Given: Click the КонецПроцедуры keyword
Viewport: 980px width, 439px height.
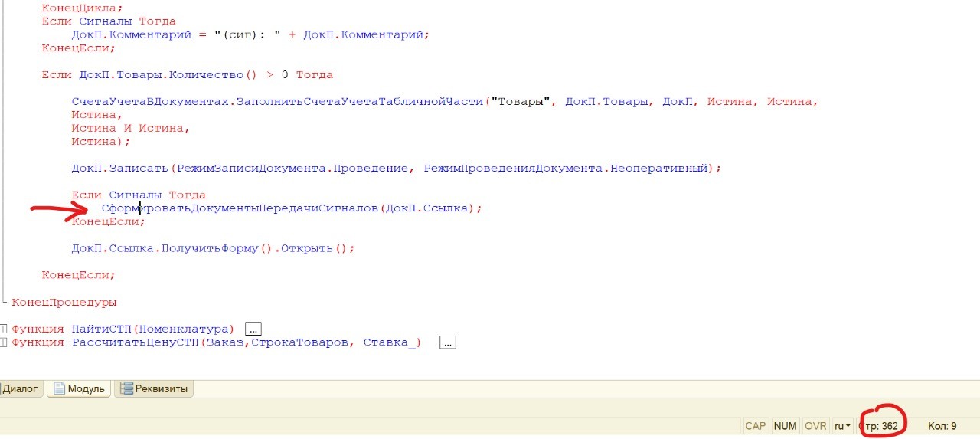Looking at the screenshot, I should 64,302.
